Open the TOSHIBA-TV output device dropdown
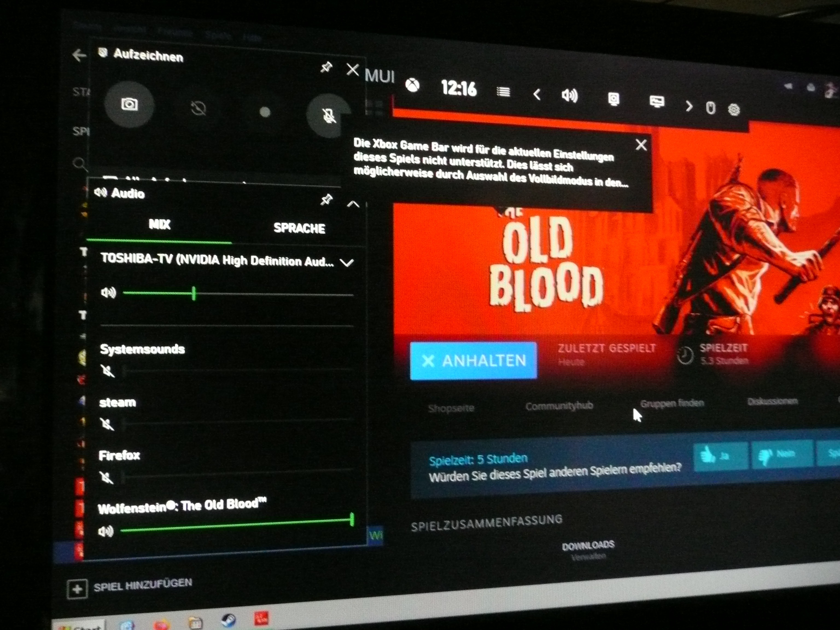 pos(347,262)
